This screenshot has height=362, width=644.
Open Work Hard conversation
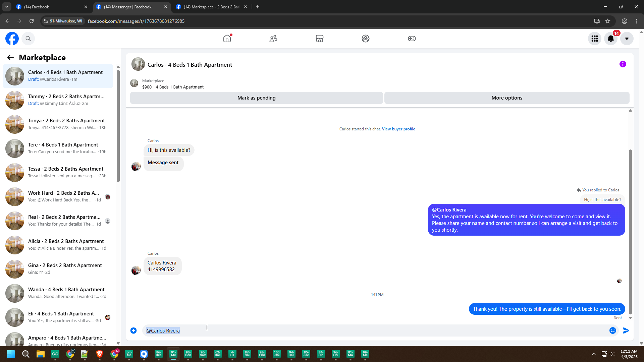(x=58, y=196)
